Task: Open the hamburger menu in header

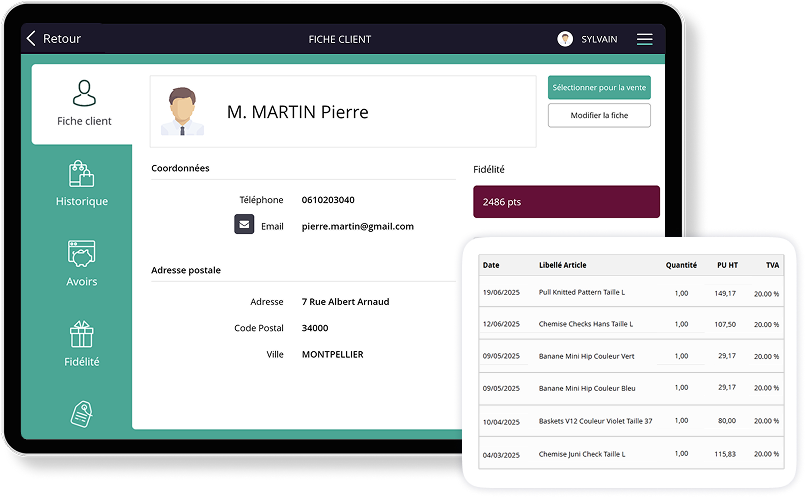Action: click(644, 39)
